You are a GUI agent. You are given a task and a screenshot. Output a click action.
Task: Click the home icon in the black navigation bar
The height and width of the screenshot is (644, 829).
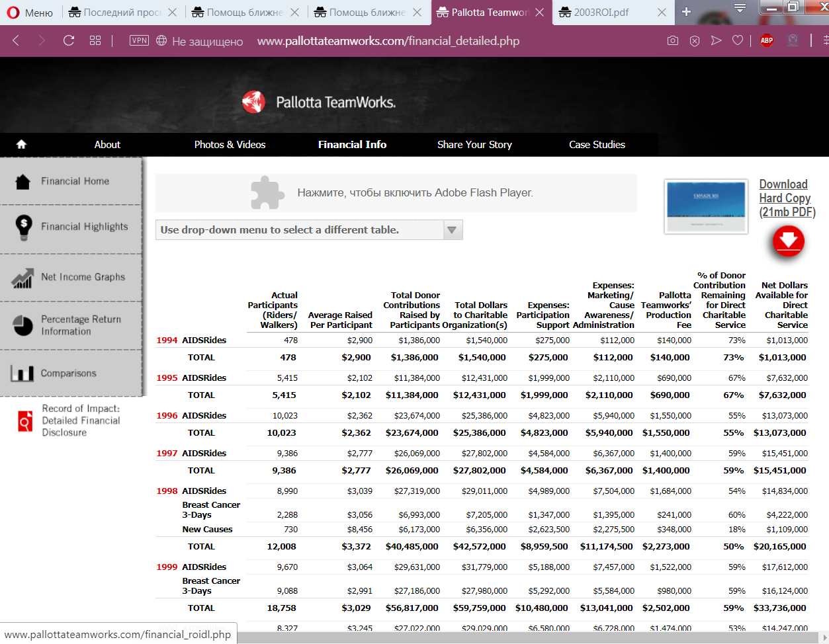pyautogui.click(x=21, y=144)
